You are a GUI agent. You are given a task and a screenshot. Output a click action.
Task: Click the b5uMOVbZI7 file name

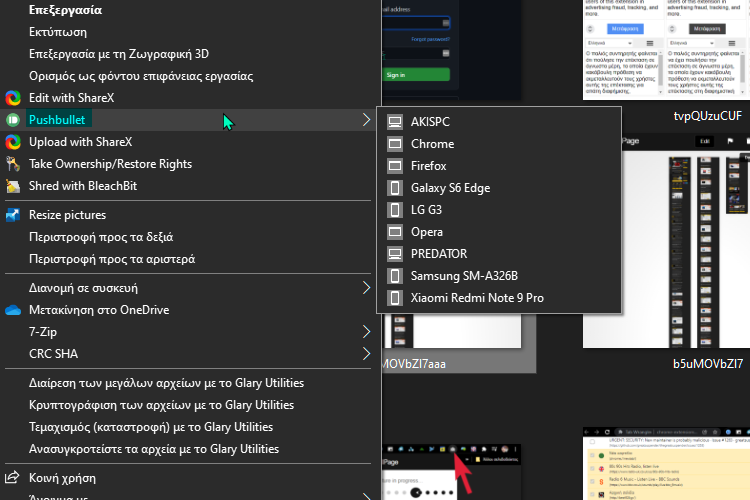tap(708, 364)
